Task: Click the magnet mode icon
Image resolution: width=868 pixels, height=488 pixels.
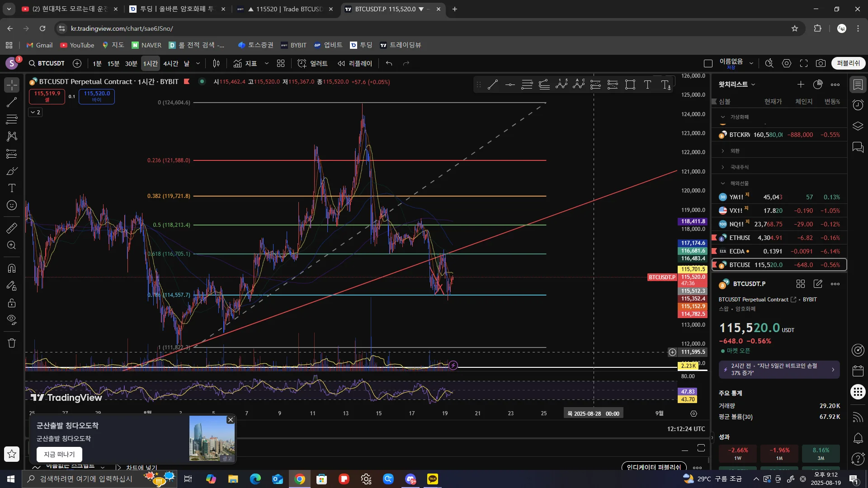Action: point(12,268)
